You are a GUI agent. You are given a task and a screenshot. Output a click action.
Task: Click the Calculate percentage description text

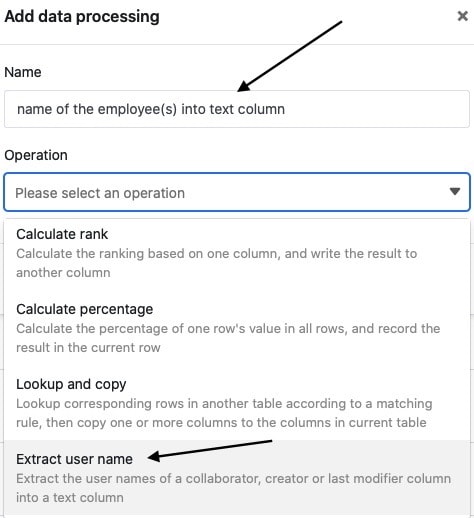click(x=228, y=338)
